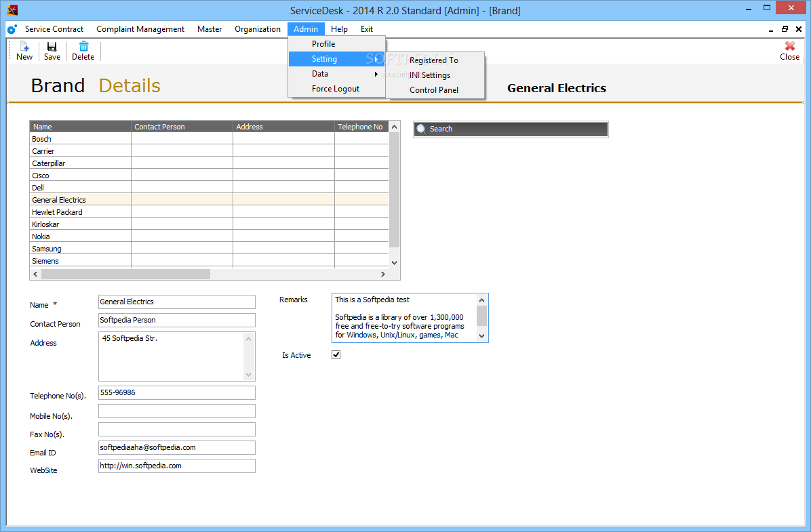Click the grid horizontal scroll right arrow

pyautogui.click(x=383, y=274)
